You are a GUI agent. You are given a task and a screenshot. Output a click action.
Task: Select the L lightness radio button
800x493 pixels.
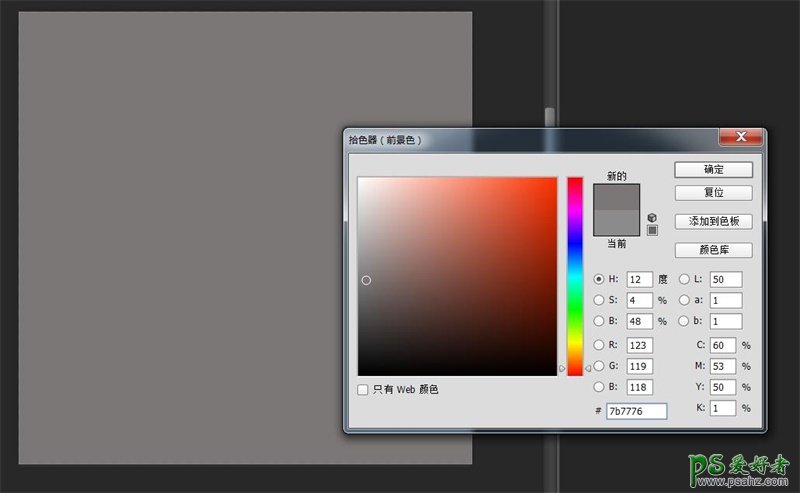tap(684, 279)
